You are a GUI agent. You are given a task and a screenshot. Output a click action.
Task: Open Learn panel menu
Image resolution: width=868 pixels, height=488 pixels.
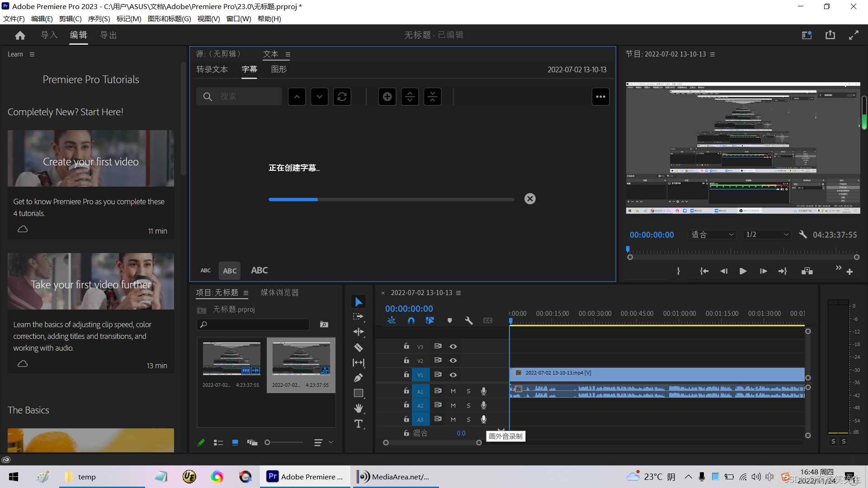(32, 54)
